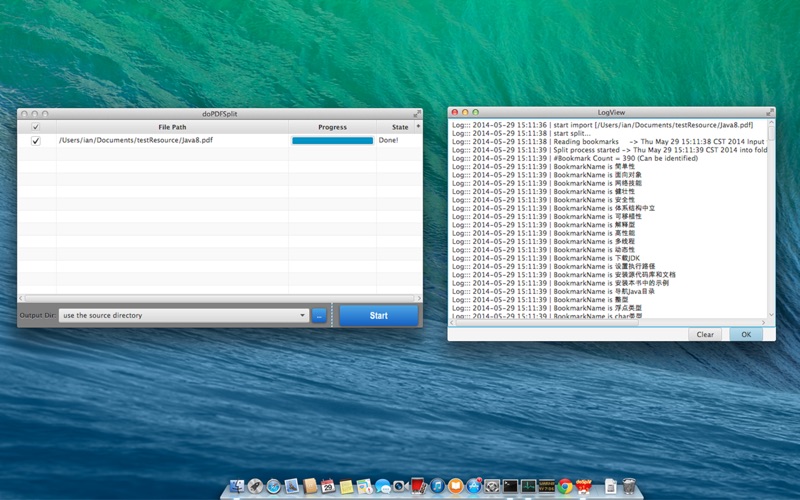The width and height of the screenshot is (800, 500).
Task: Toggle the select-all checkbox in table header
Action: (x=36, y=127)
